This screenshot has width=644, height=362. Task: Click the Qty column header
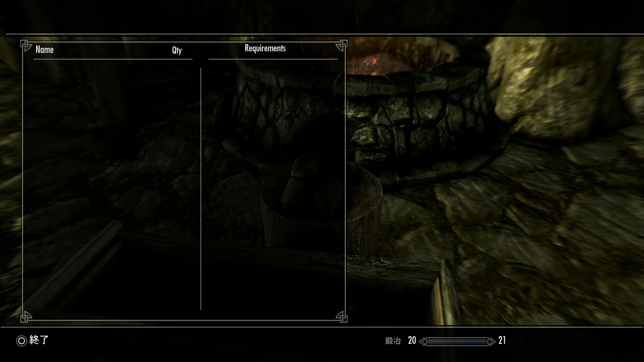pyautogui.click(x=177, y=50)
